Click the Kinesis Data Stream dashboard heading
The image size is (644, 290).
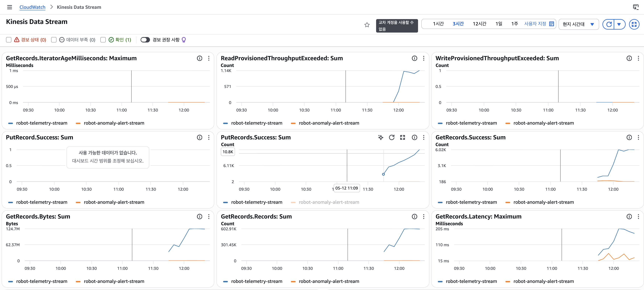coord(37,22)
